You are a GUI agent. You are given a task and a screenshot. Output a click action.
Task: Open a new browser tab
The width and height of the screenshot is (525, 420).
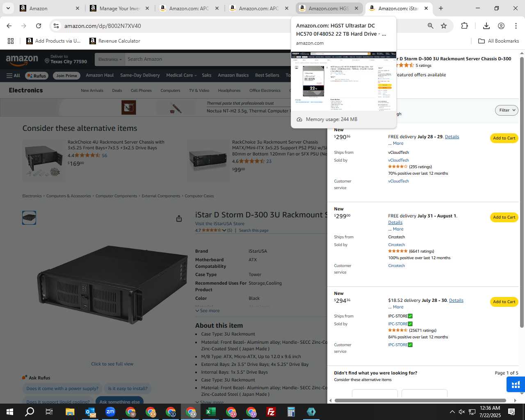(x=441, y=8)
